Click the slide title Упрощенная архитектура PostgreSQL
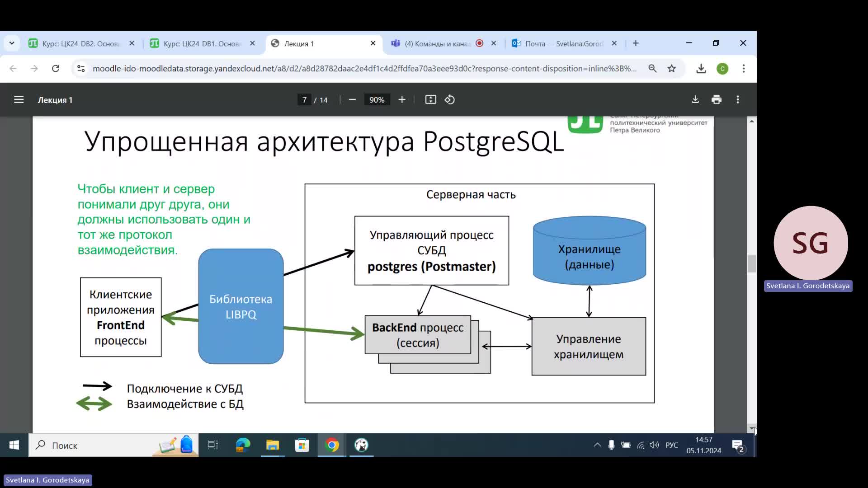 point(324,141)
